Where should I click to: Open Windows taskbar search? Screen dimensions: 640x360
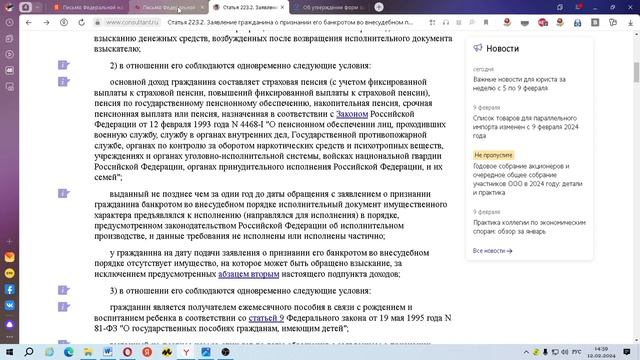[x=29, y=352]
